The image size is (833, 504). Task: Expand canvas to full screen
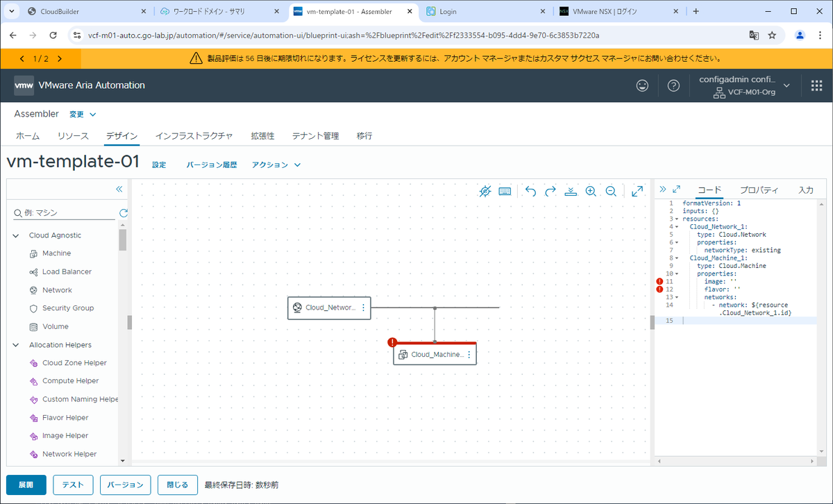pos(637,191)
